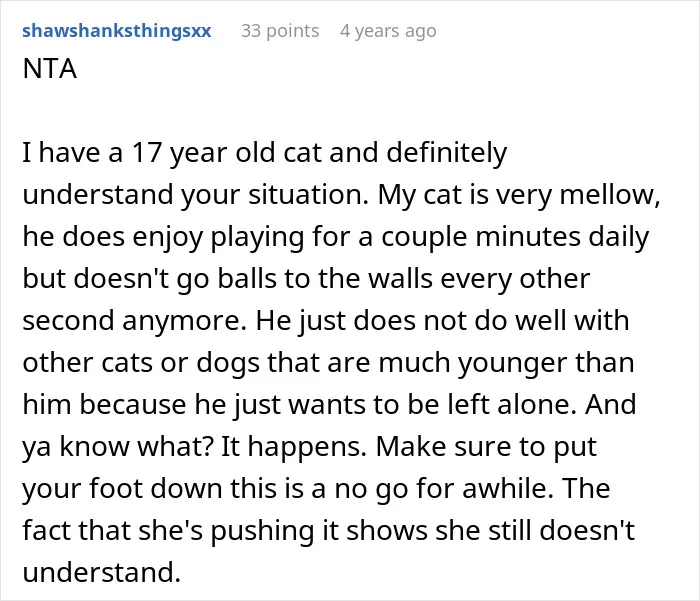Click the line about playing a couple minutes daily
The width and height of the screenshot is (700, 601).
click(335, 237)
